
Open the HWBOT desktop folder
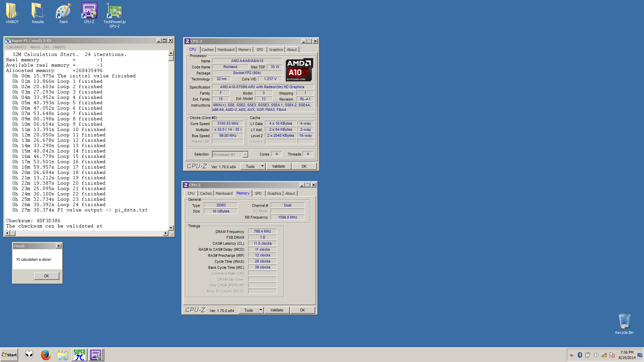(12, 13)
